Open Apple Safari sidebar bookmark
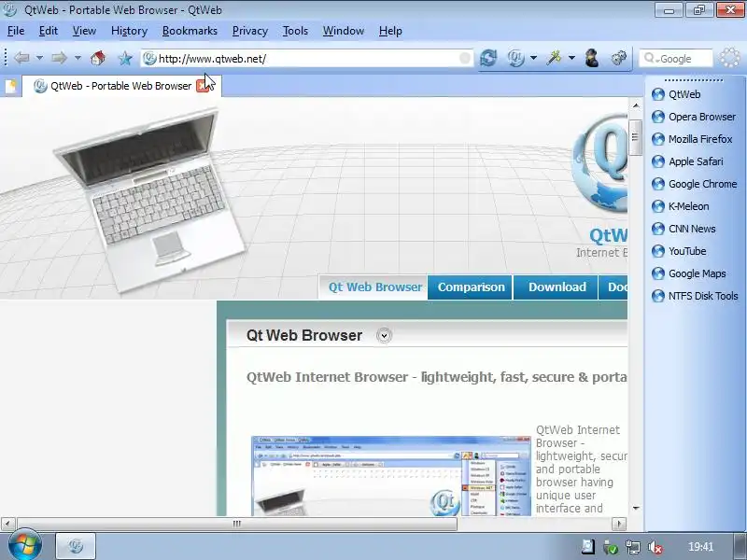Viewport: 747px width, 560px height. coord(687,161)
